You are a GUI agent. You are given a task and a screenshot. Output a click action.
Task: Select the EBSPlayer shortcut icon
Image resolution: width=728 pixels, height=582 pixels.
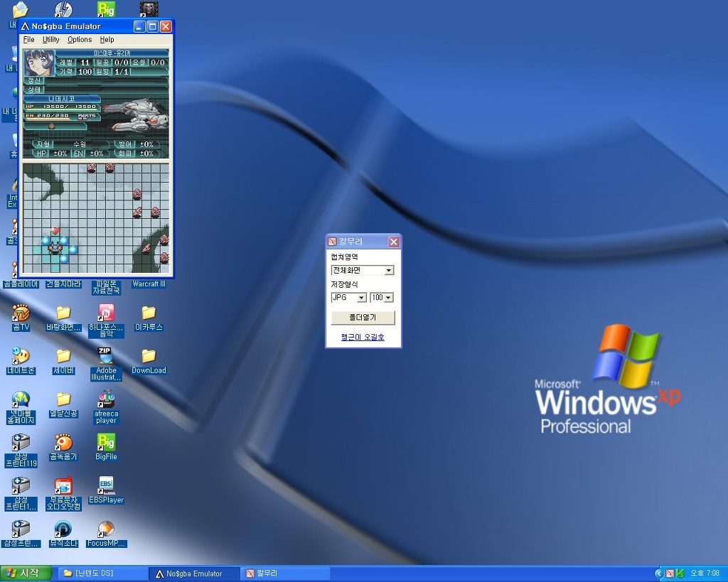click(x=106, y=486)
